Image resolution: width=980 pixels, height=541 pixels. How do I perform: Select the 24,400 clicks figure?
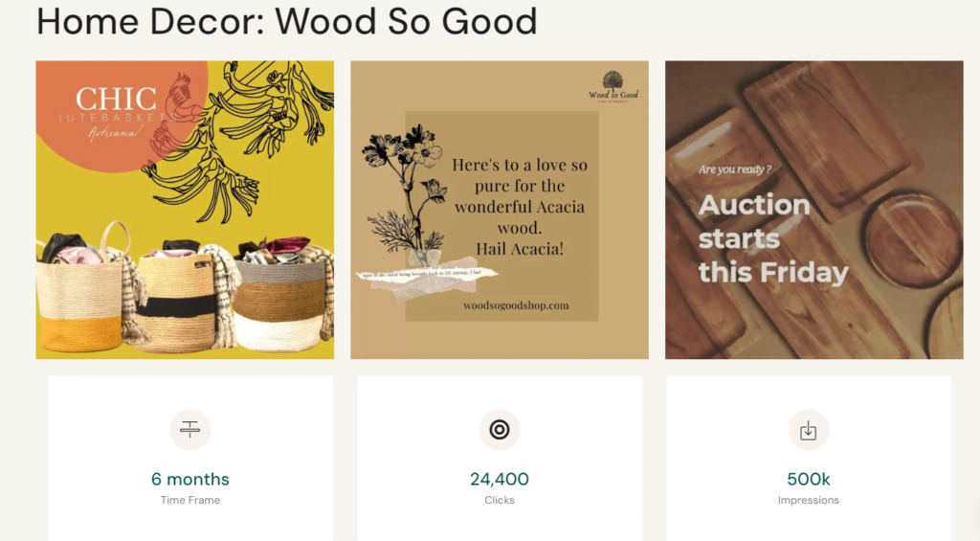pyautogui.click(x=500, y=479)
